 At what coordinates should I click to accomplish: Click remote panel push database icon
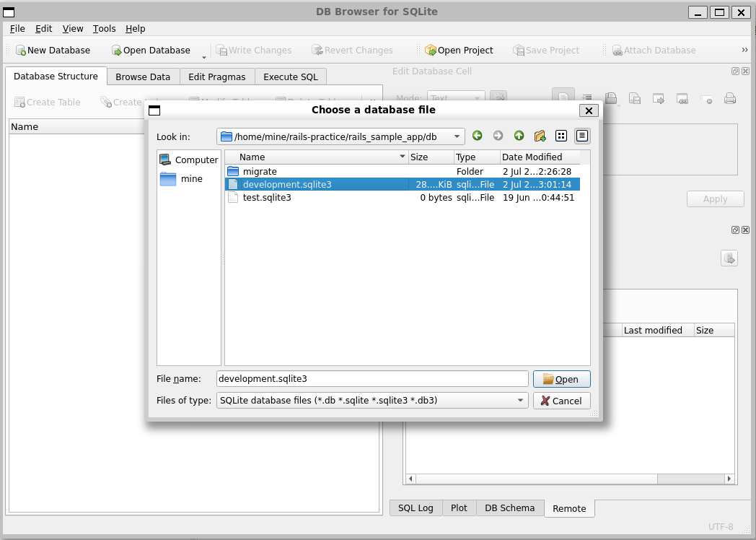click(x=729, y=258)
